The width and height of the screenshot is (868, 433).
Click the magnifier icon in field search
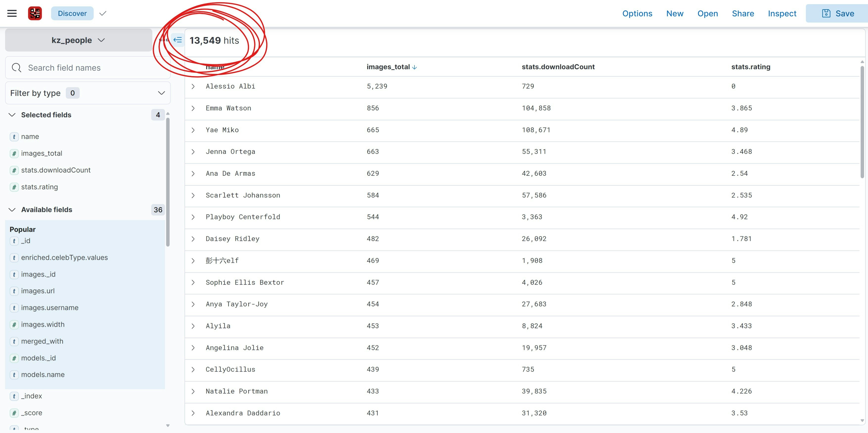tap(16, 68)
